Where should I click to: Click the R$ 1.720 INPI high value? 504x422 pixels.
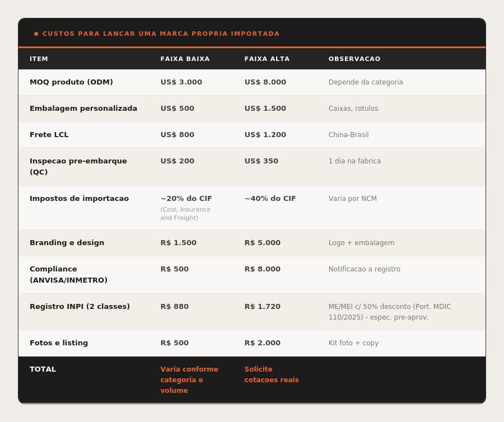262,307
